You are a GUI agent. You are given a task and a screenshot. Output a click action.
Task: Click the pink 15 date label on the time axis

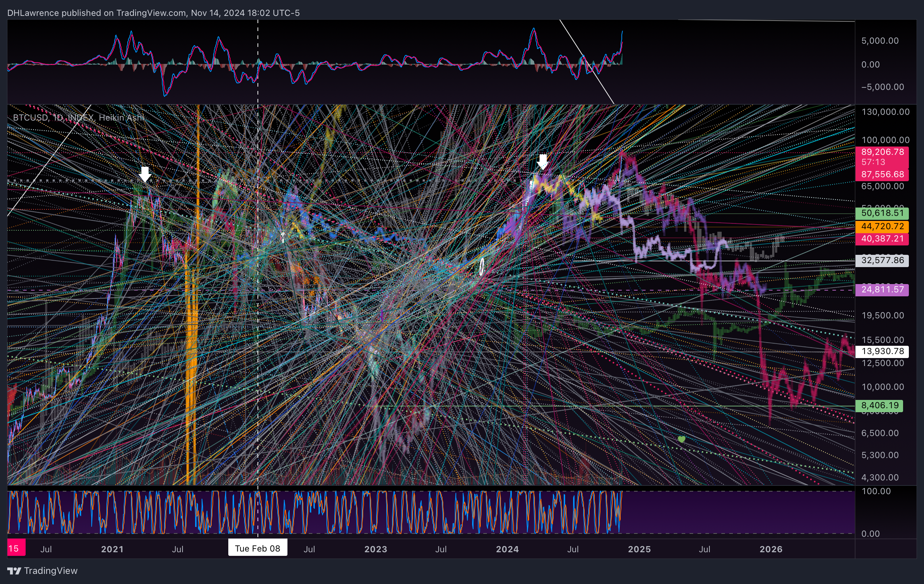[x=16, y=548]
